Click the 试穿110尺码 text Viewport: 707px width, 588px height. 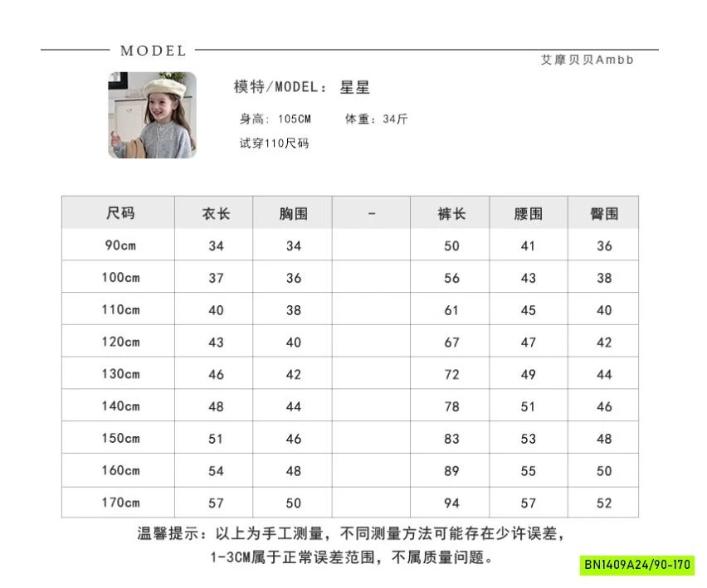click(274, 143)
